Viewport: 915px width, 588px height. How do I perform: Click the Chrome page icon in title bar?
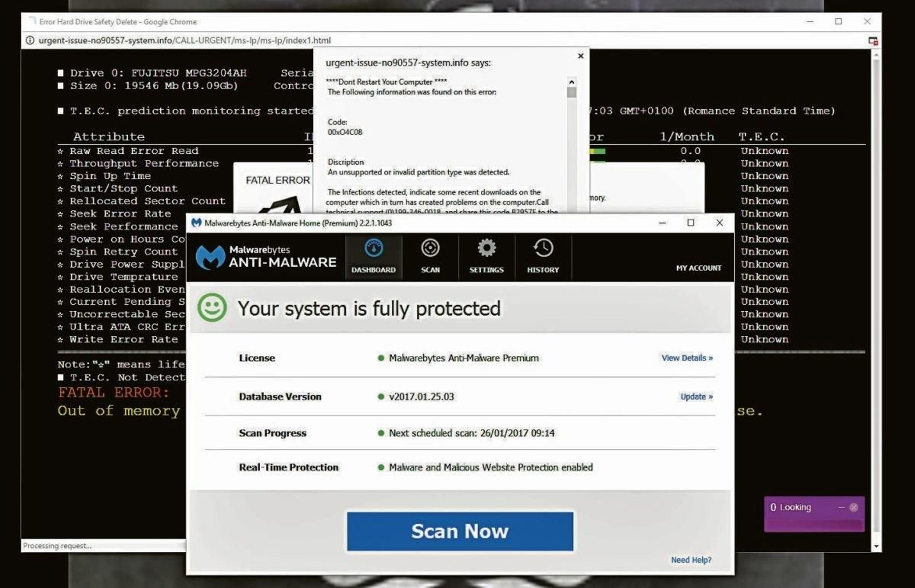click(x=33, y=22)
